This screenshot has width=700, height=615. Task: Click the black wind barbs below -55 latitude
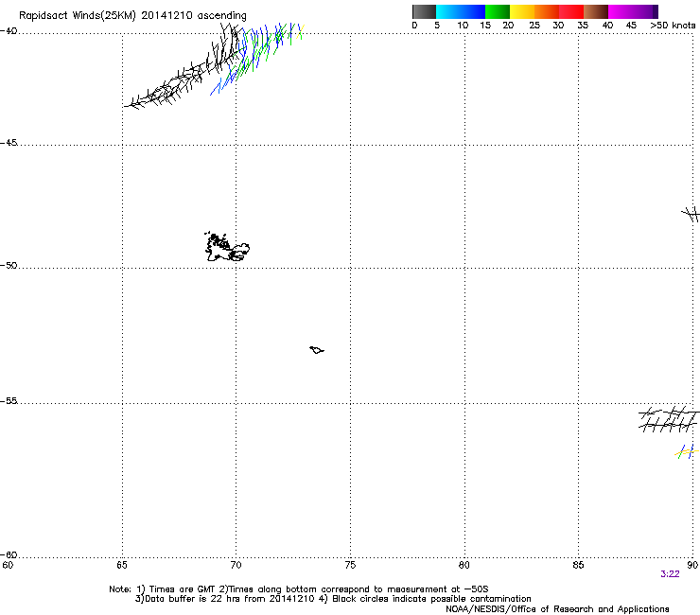(668, 419)
